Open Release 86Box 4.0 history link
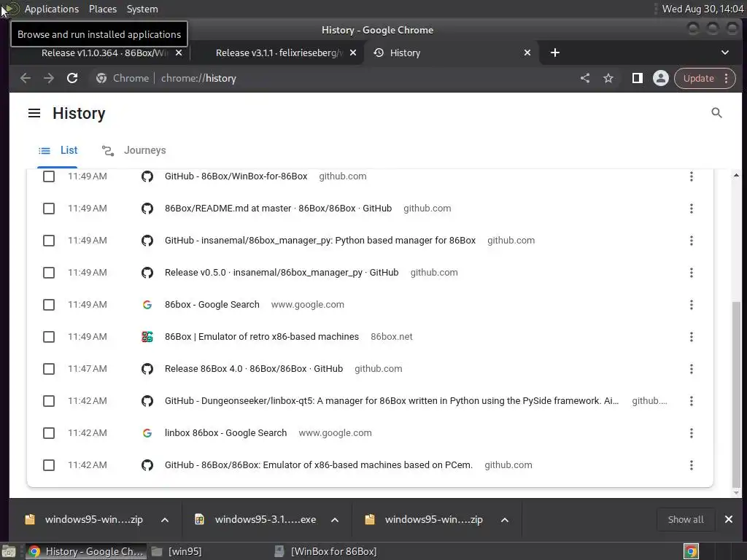The width and height of the screenshot is (747, 560). click(x=253, y=368)
